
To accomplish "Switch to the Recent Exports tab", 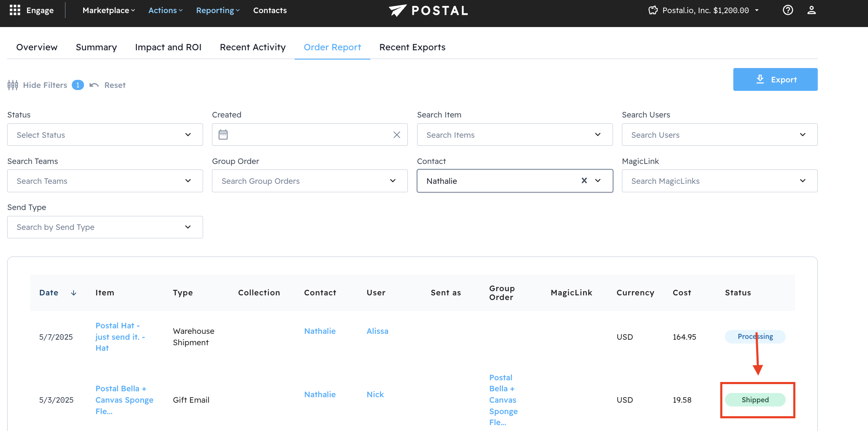I will (412, 47).
